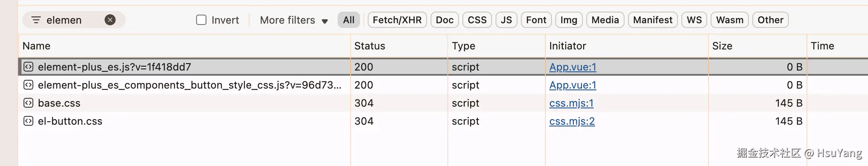Open App.vue:1 initiator for button_style_css.js row
This screenshot has height=166, width=868.
pos(573,85)
